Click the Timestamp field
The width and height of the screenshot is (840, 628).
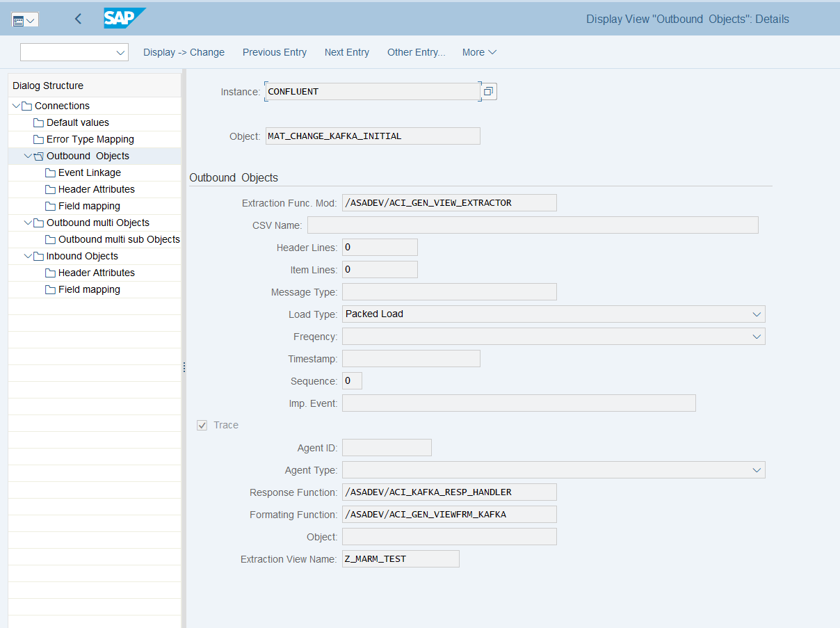(411, 359)
